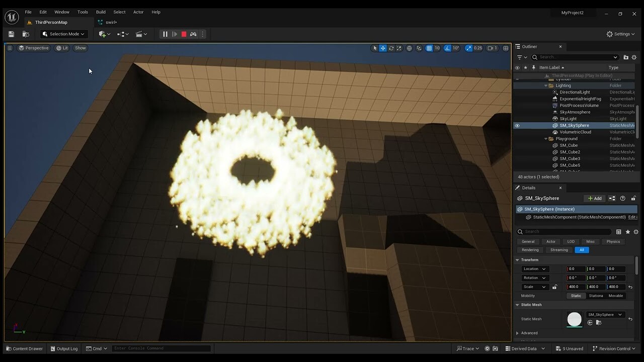The width and height of the screenshot is (644, 362).
Task: Open viewport maximize toggle icon
Action: (506, 48)
